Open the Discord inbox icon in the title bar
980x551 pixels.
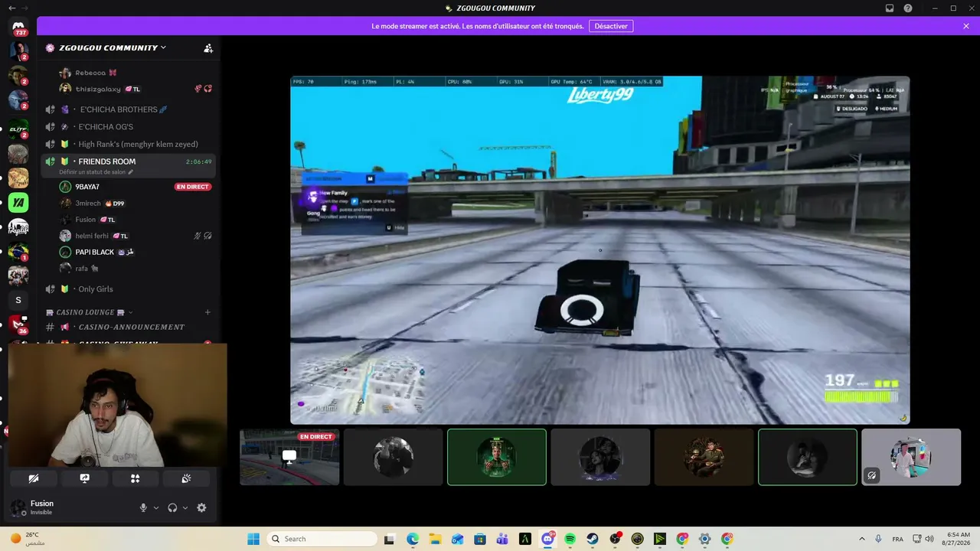[x=890, y=8]
